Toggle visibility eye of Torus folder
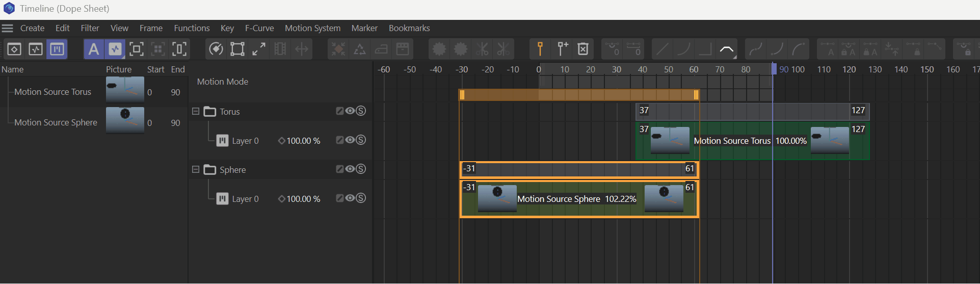The height and width of the screenshot is (284, 980). point(350,111)
